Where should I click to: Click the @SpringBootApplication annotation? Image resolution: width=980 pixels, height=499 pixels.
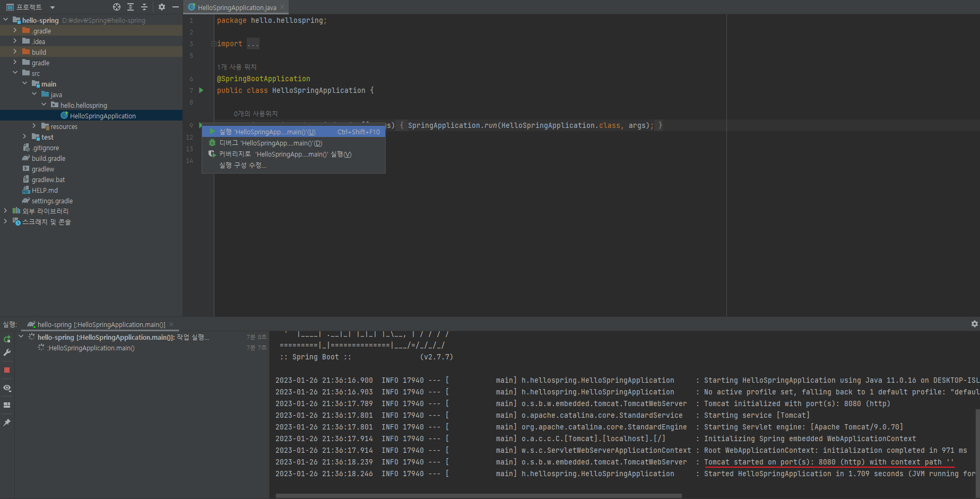(264, 79)
